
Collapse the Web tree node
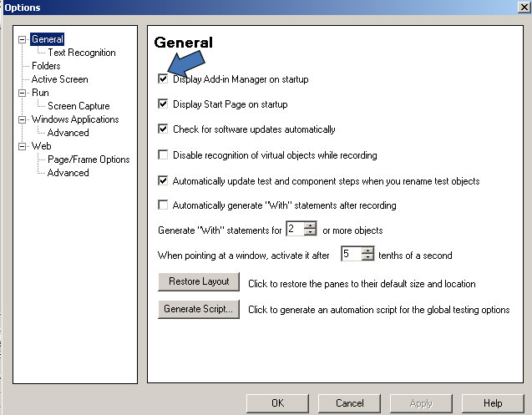pos(22,146)
